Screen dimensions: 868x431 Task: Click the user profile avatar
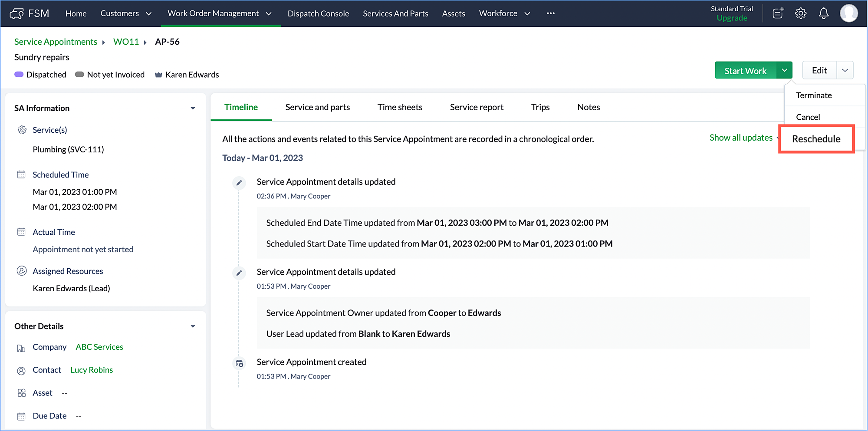coord(848,13)
